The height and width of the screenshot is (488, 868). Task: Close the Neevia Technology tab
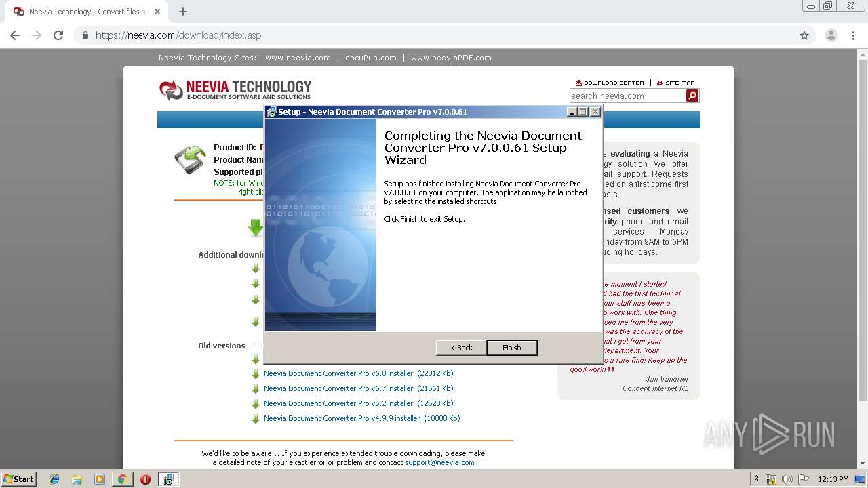pos(157,12)
